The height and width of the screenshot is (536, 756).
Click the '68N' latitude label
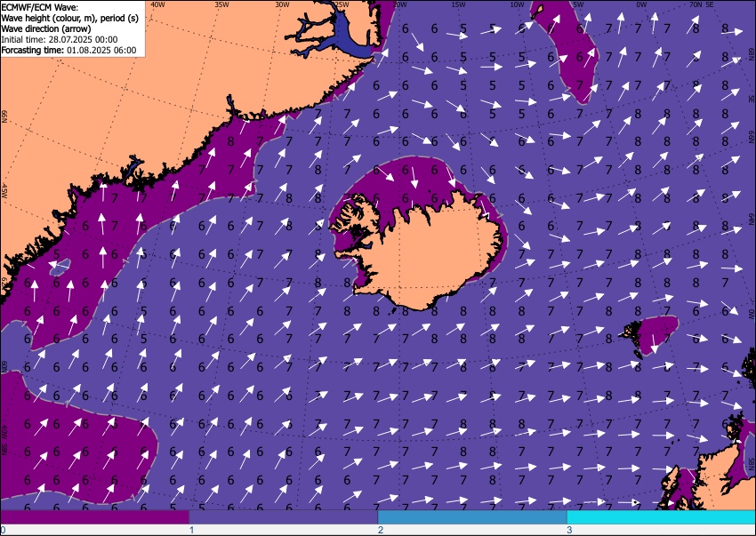coord(752,53)
